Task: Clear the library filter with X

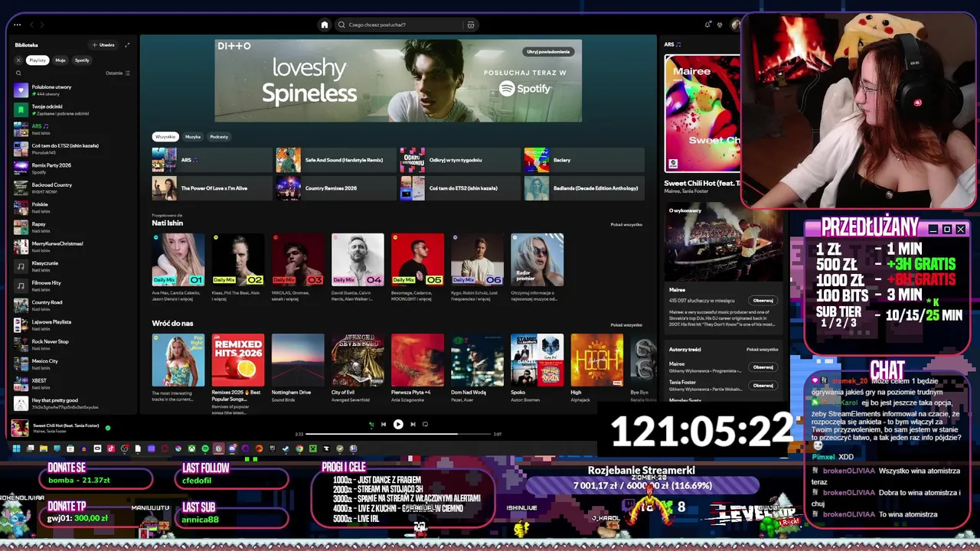Action: tap(18, 60)
